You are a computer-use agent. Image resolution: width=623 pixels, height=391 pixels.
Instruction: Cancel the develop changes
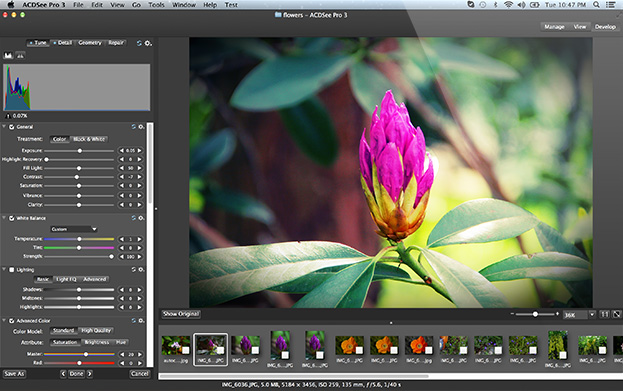pos(139,374)
